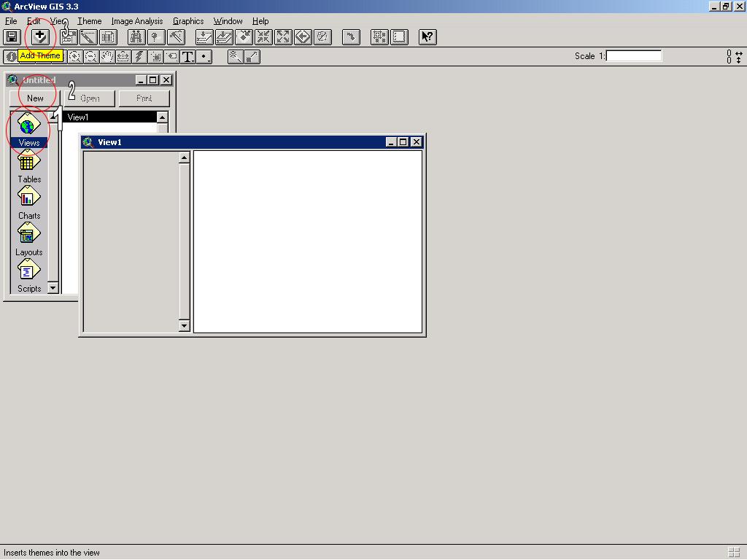The width and height of the screenshot is (747, 560).
Task: Click the Open Theme Table icon
Action: (x=108, y=36)
